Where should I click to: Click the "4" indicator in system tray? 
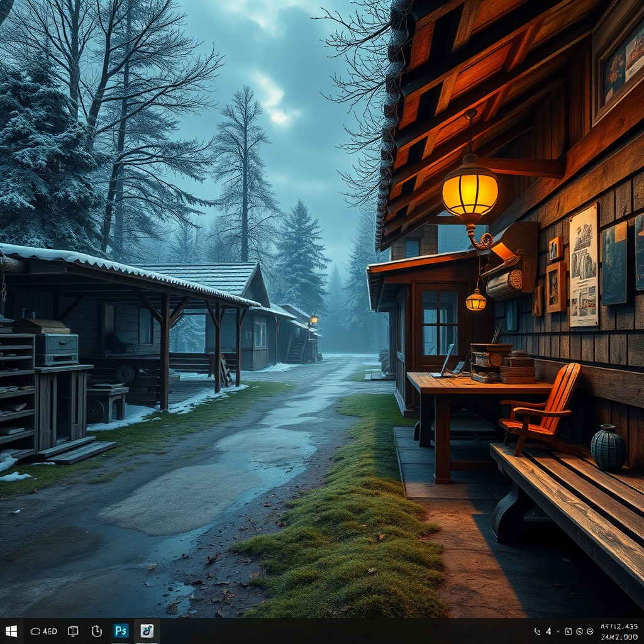[548, 631]
